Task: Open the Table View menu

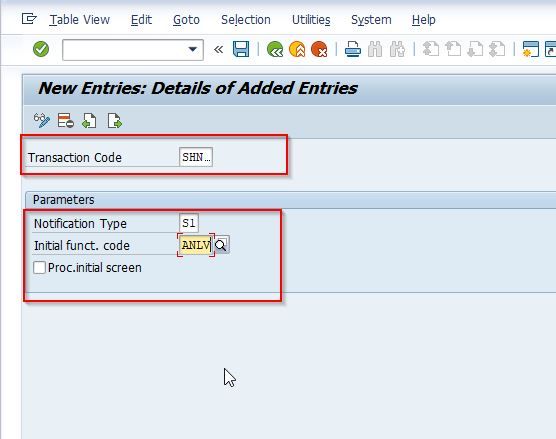Action: [79, 20]
